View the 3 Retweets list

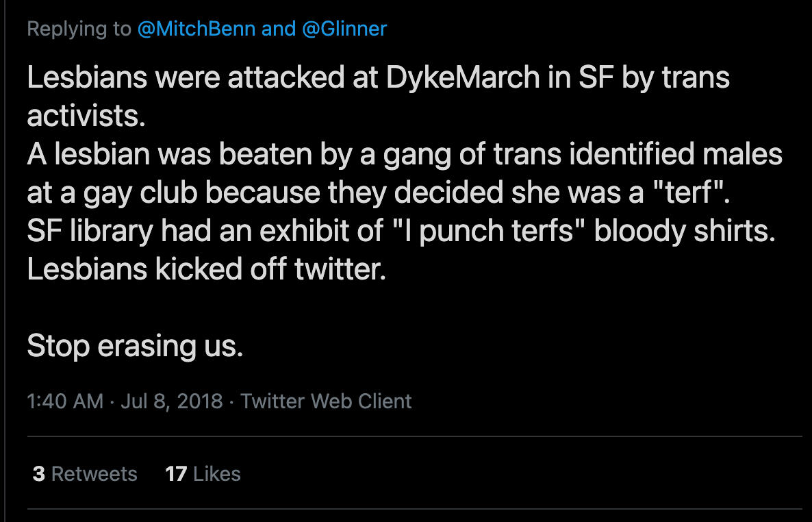coord(85,473)
